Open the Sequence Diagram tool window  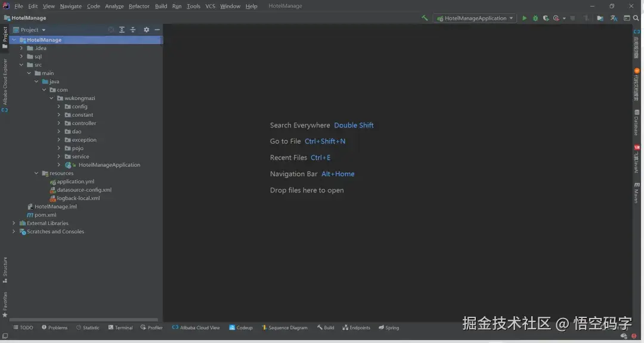(x=284, y=328)
